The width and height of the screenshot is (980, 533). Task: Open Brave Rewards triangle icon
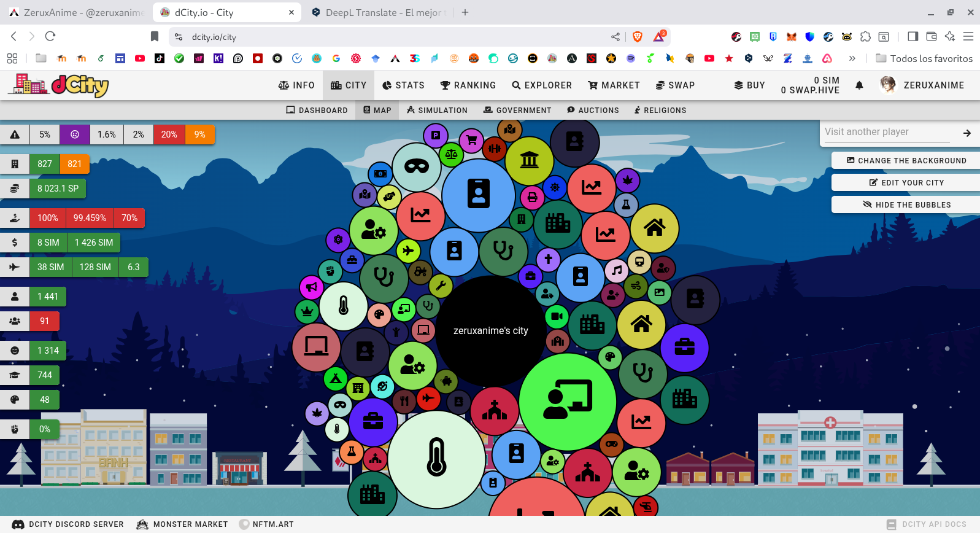click(x=659, y=37)
